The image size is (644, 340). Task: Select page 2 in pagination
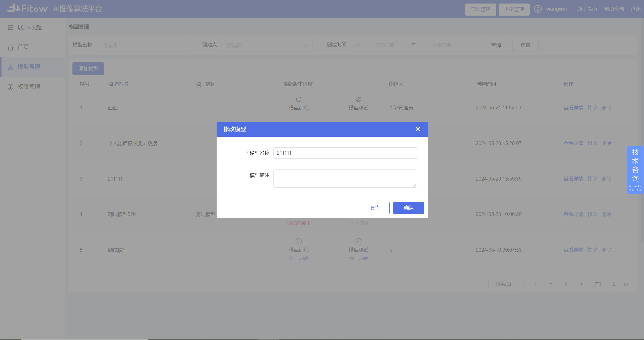tap(566, 284)
